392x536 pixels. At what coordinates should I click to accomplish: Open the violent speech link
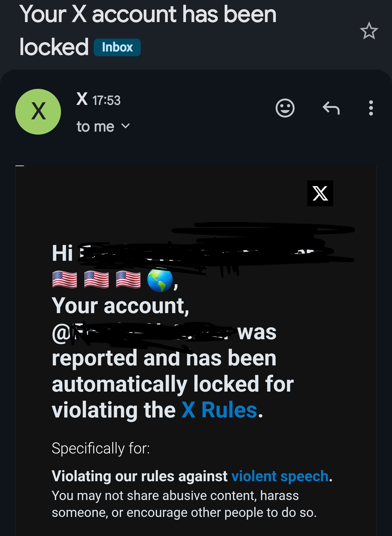point(280,476)
